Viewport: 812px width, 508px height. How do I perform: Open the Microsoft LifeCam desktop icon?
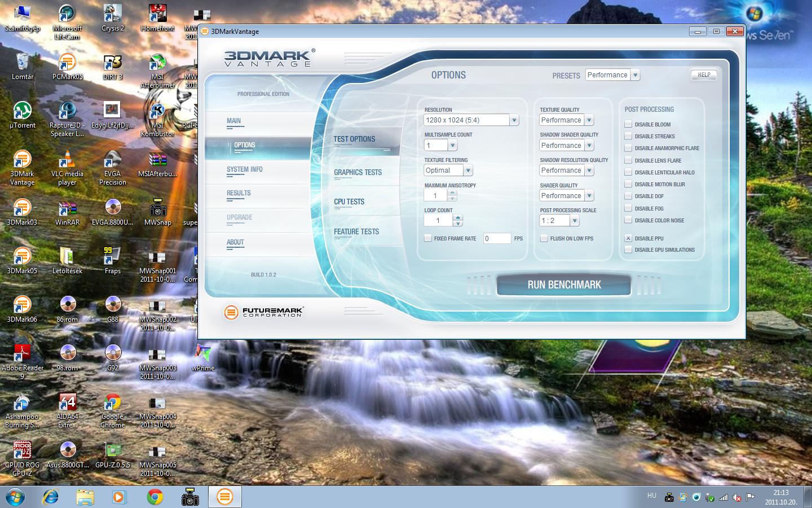(x=67, y=22)
